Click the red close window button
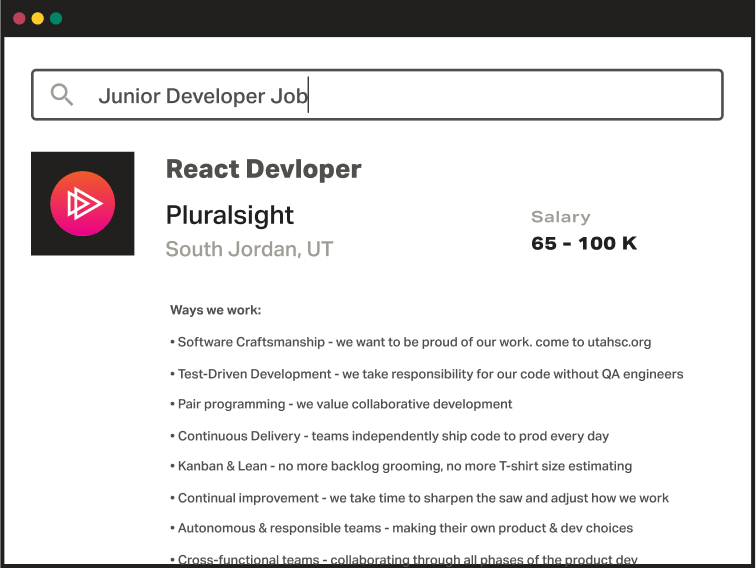The height and width of the screenshot is (568, 756). pyautogui.click(x=19, y=18)
